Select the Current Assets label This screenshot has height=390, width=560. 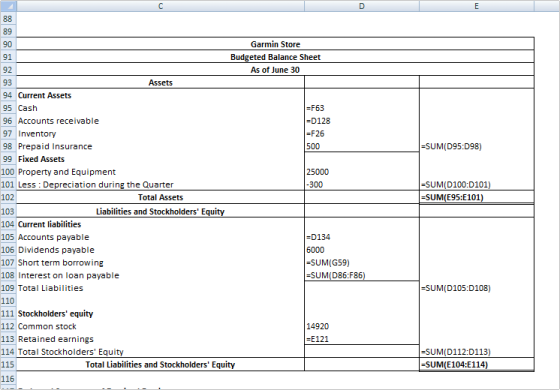(45, 95)
